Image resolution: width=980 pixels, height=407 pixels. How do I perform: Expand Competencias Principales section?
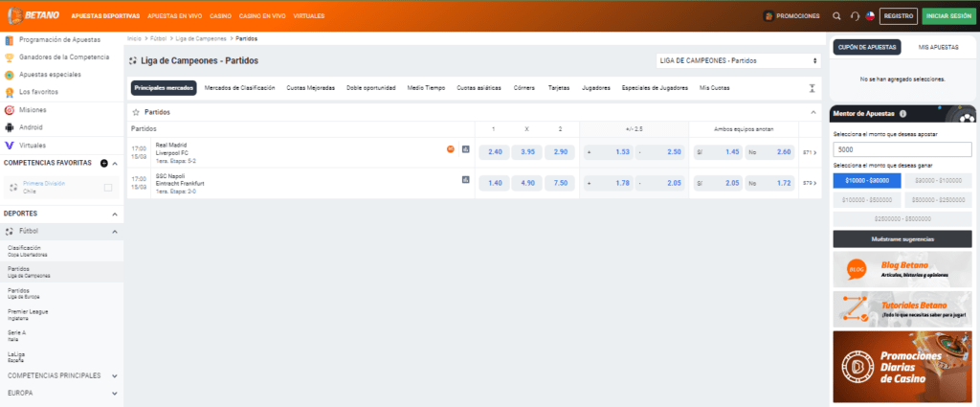[x=115, y=376]
